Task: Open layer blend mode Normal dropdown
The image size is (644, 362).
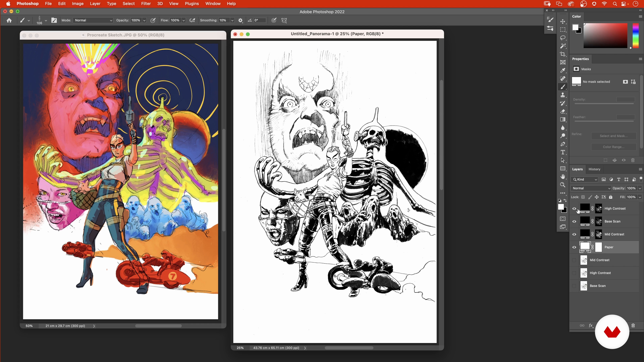Action: click(591, 188)
